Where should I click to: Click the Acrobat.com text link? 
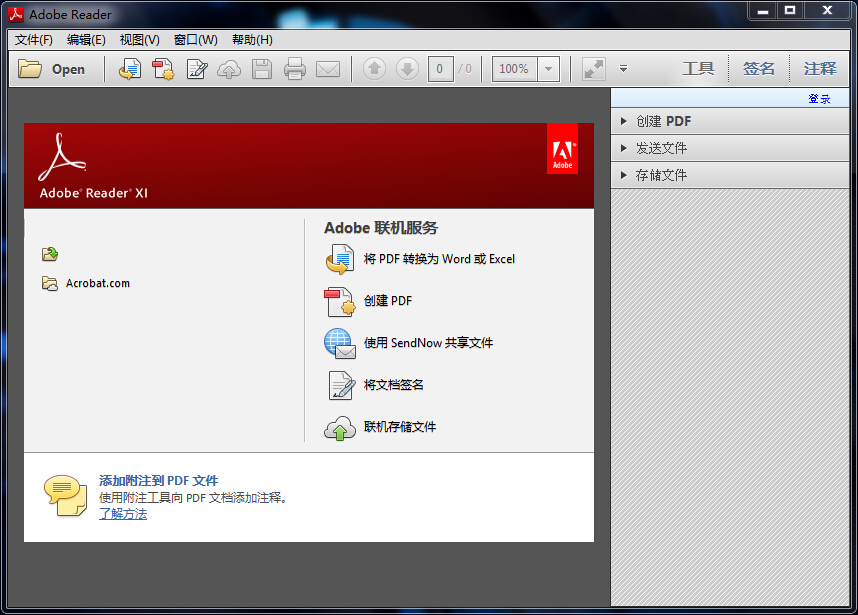(98, 283)
